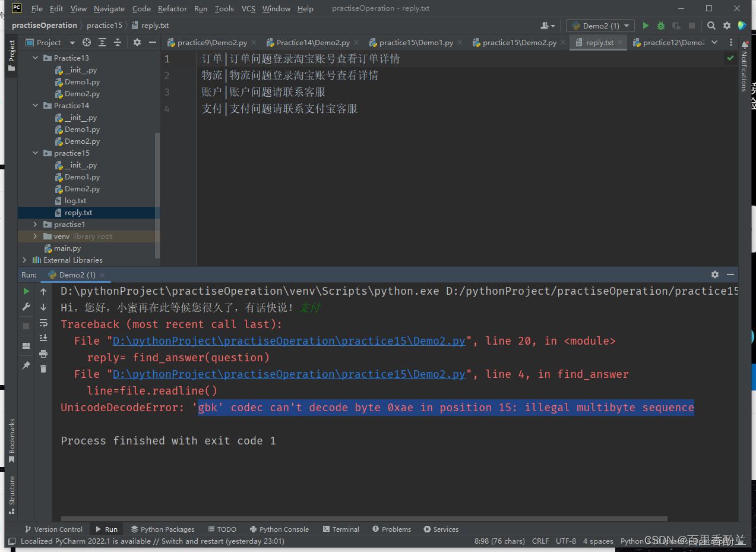Image resolution: width=756 pixels, height=552 pixels.
Task: Collapse the practice15 folder
Action: 35,153
